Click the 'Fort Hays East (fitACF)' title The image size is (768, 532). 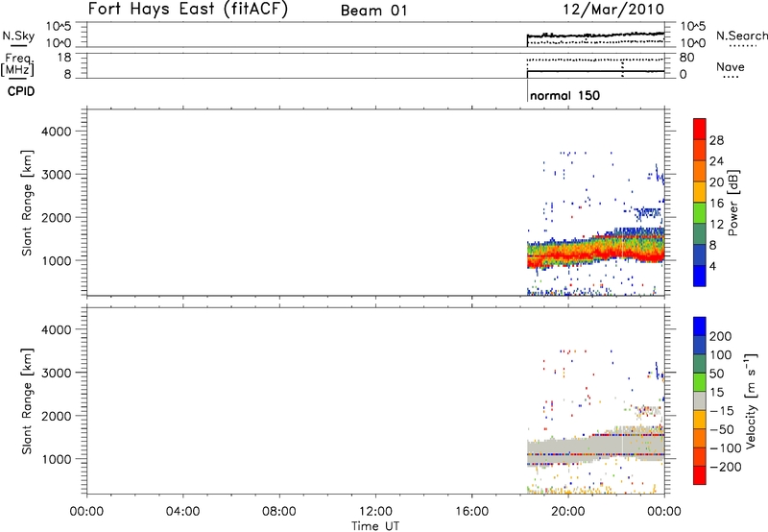[x=188, y=10]
